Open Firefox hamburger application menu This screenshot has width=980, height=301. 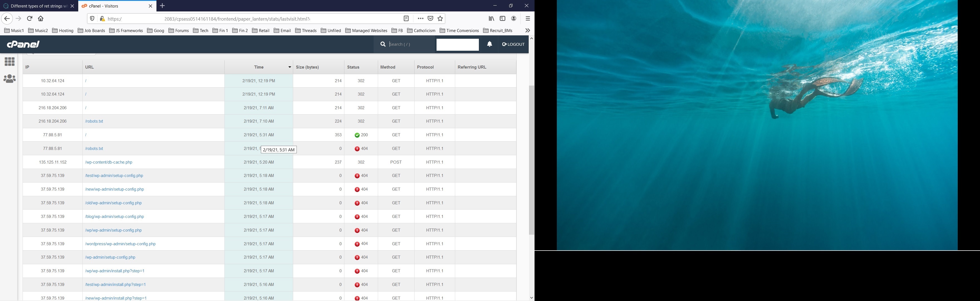pos(528,19)
